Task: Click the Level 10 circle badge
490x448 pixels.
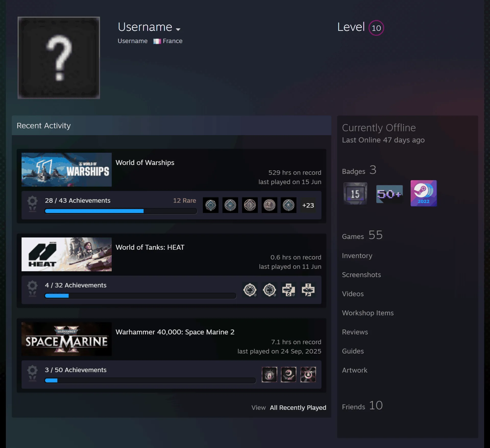Action: pyautogui.click(x=376, y=28)
